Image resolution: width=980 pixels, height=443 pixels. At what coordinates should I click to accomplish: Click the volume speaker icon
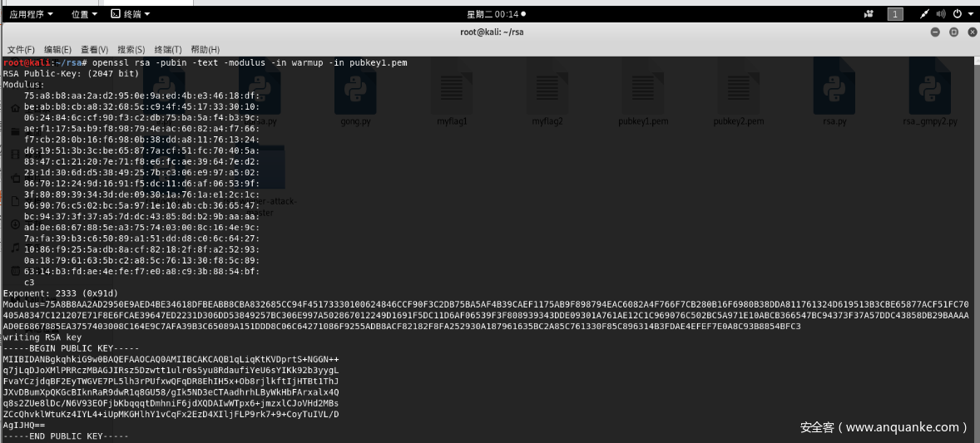[x=941, y=14]
